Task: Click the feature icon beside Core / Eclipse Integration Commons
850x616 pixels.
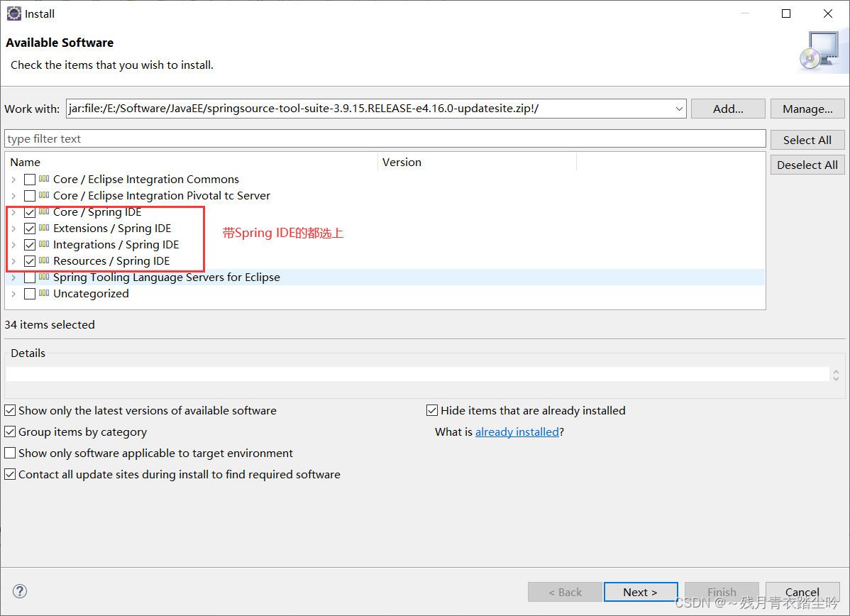Action: tap(44, 179)
